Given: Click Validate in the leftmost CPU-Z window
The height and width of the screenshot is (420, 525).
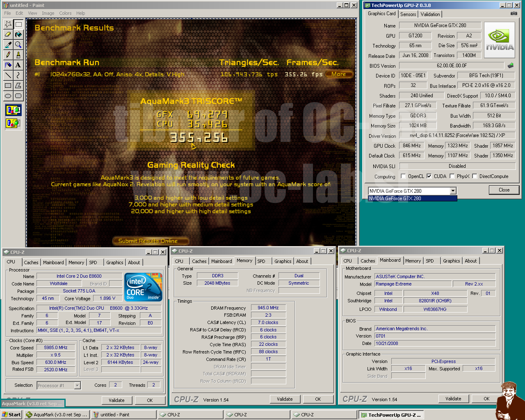Looking at the screenshot, I should [116, 400].
